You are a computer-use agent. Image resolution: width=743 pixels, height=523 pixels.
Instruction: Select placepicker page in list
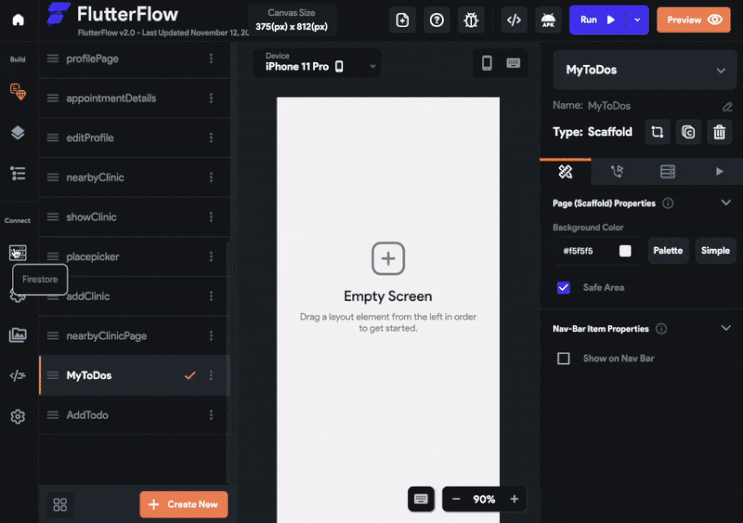135,256
